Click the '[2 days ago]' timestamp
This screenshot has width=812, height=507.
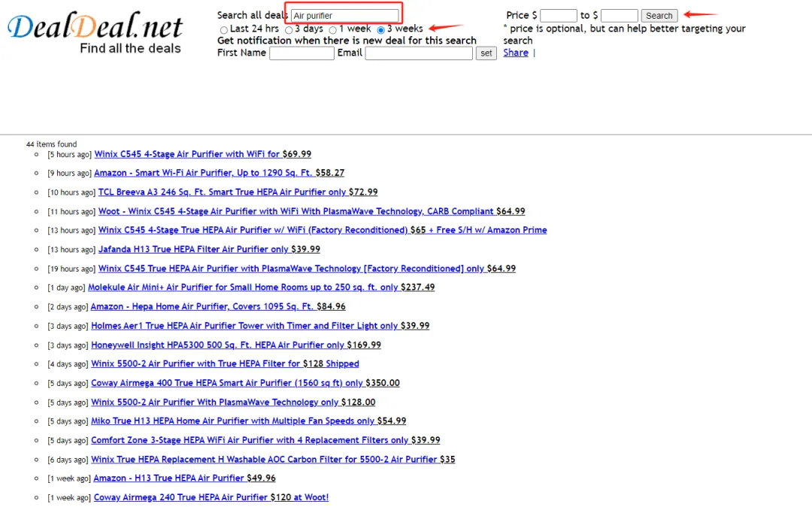[68, 307]
